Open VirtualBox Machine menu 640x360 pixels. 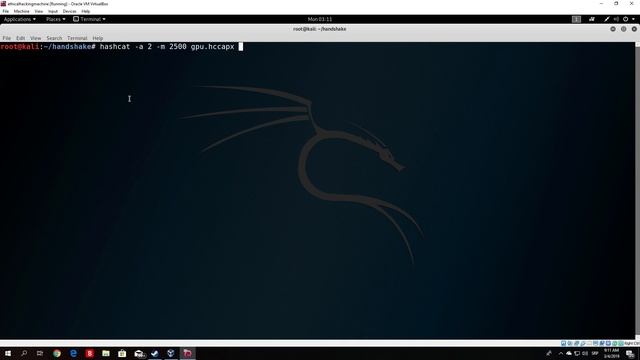click(x=21, y=11)
